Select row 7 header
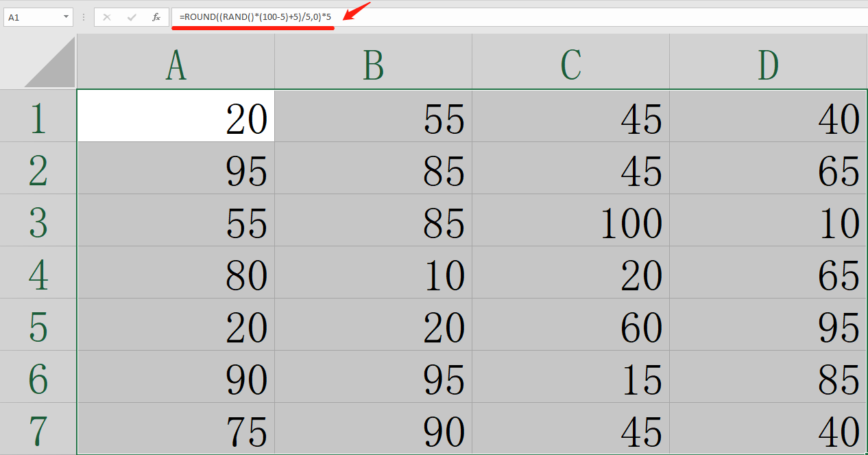 point(38,429)
